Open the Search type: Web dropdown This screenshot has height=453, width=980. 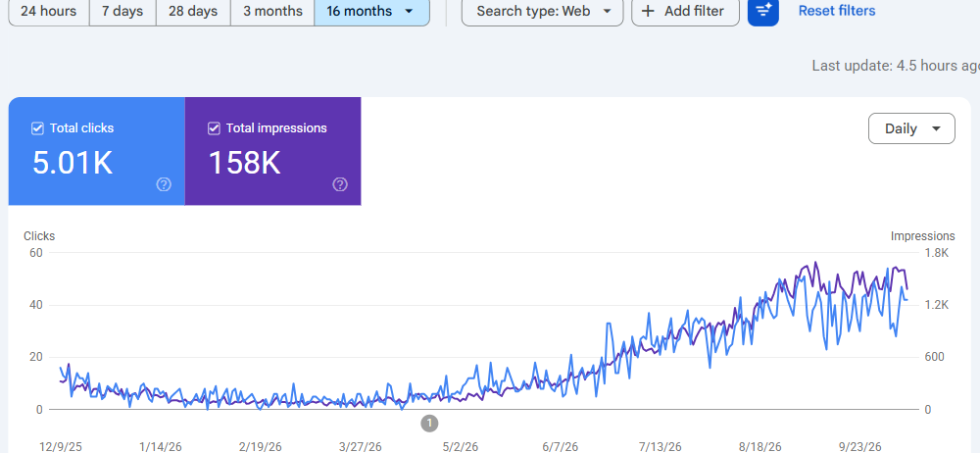542,11
